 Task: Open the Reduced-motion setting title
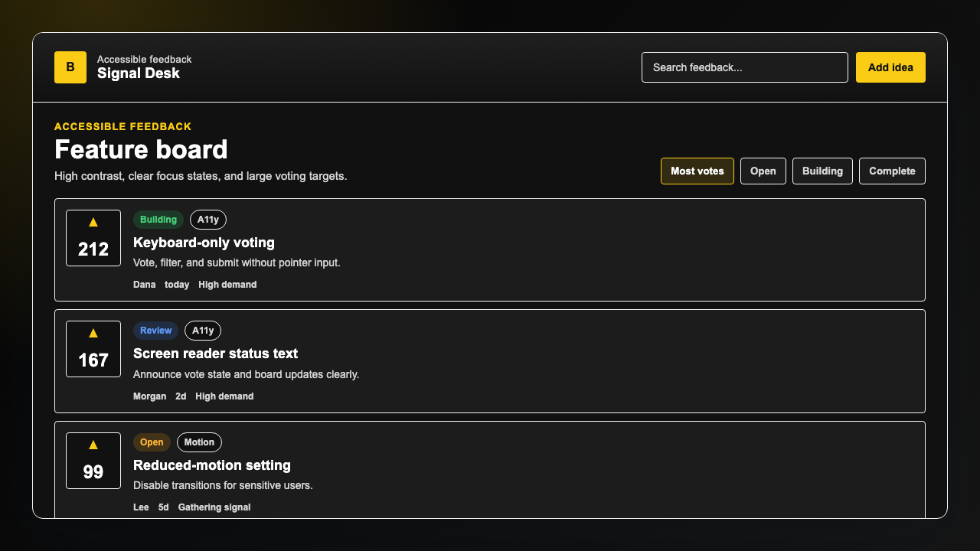click(212, 465)
